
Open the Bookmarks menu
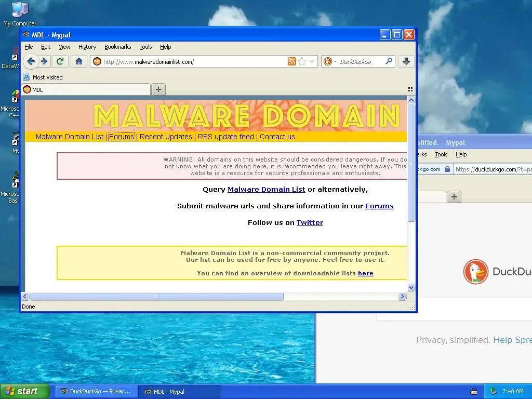(118, 47)
